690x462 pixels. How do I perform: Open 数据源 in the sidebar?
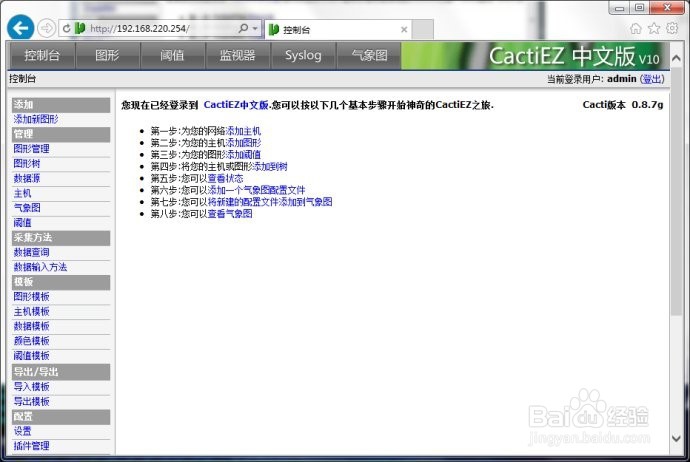click(x=27, y=178)
